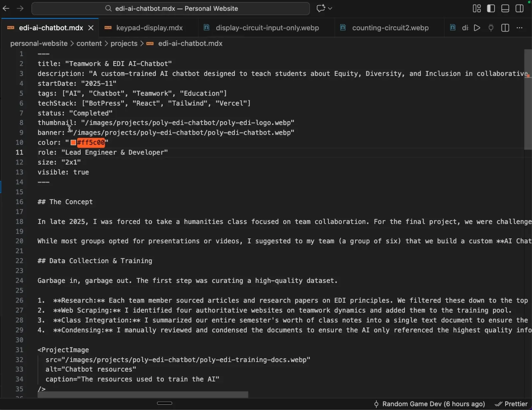
Task: Split the editor pane
Action: [505, 28]
